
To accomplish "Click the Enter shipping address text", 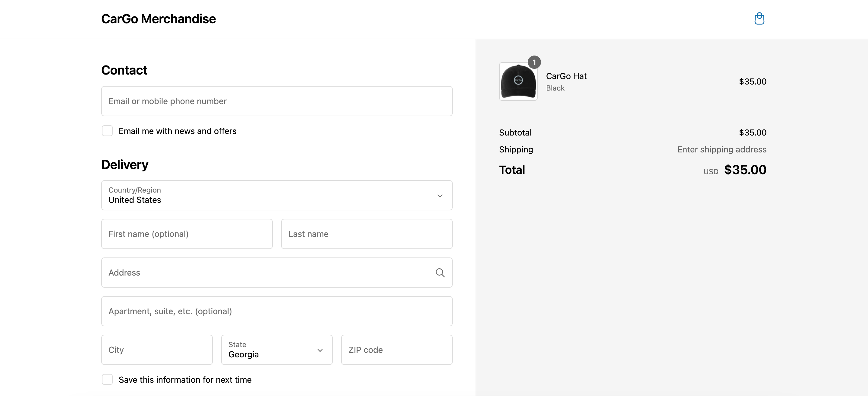I will 722,149.
